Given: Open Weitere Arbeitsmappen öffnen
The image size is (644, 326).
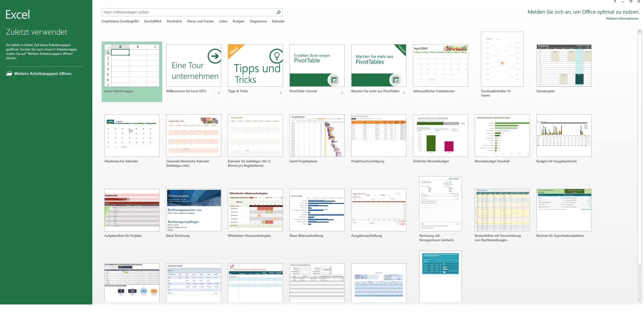Looking at the screenshot, I should click(43, 74).
